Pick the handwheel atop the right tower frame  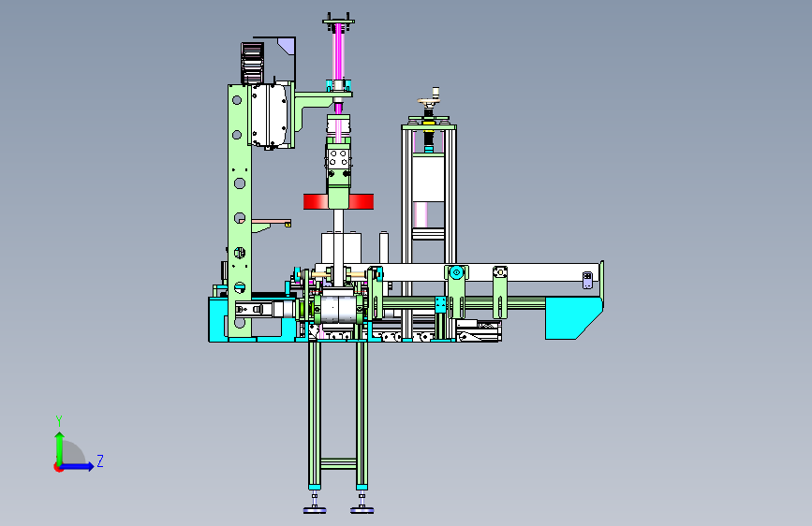click(429, 100)
